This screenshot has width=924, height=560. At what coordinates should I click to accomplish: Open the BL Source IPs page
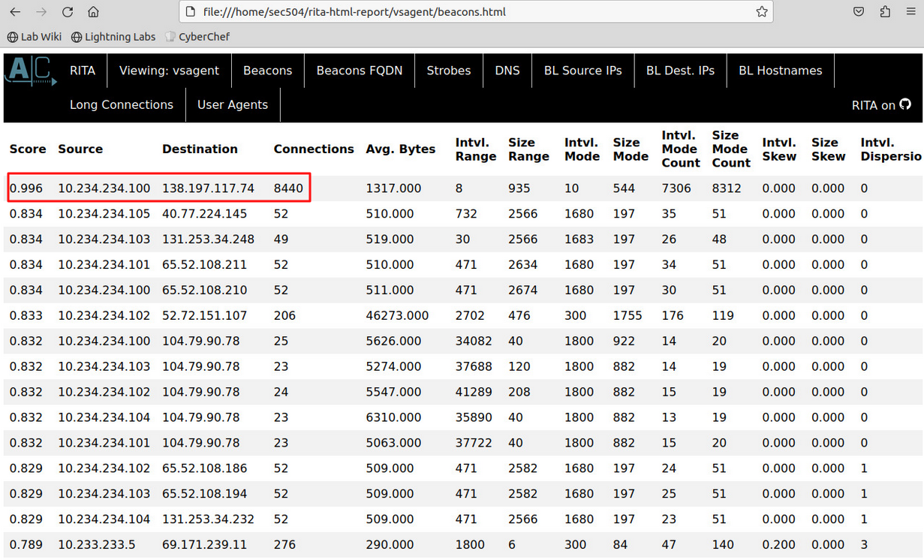[x=583, y=71]
